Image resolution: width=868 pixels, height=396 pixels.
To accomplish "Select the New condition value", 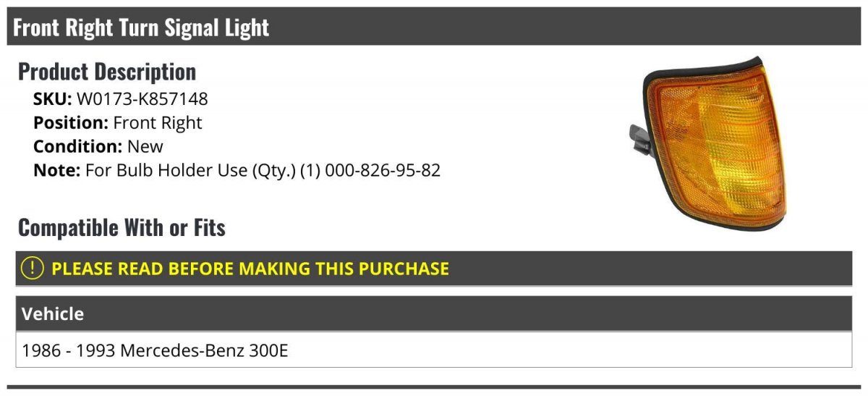I will coord(145,146).
